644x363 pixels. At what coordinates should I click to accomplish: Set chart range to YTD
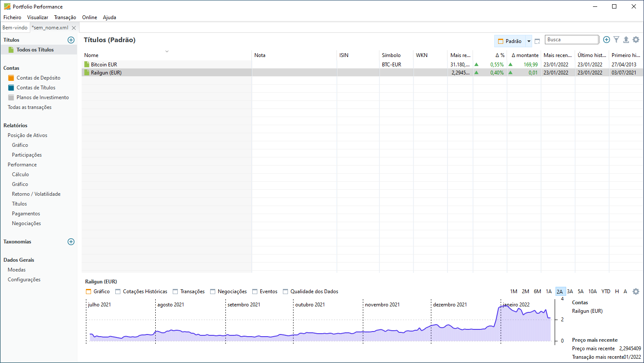click(x=606, y=292)
